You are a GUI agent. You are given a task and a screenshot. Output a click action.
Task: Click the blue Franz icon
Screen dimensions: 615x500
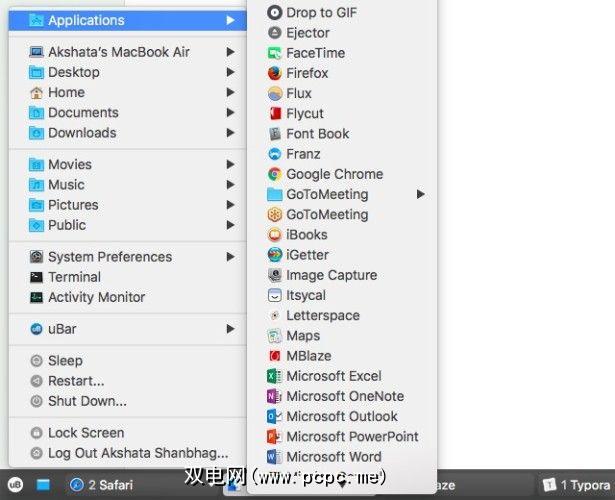click(275, 154)
